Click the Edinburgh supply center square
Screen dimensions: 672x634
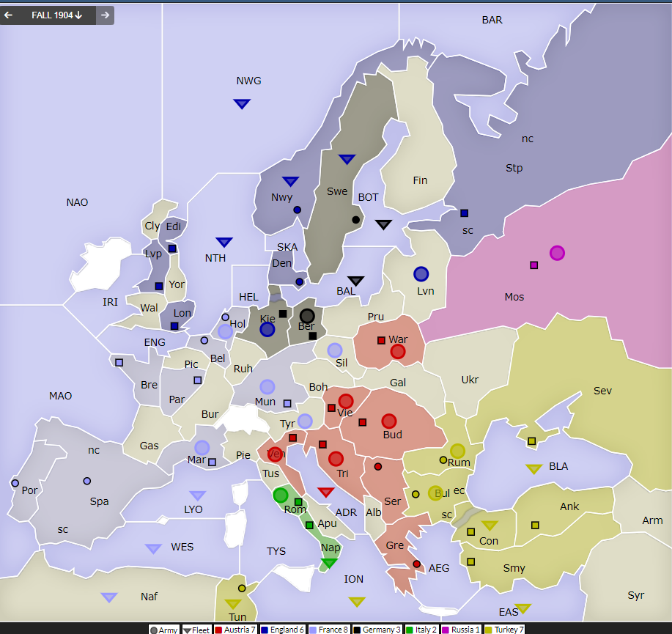point(172,248)
